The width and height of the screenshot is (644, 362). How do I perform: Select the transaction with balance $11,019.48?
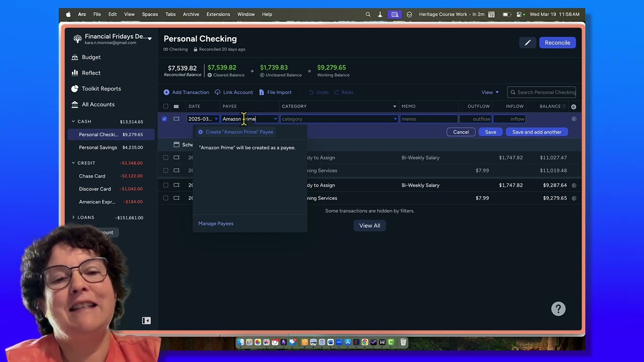pyautogui.click(x=166, y=170)
